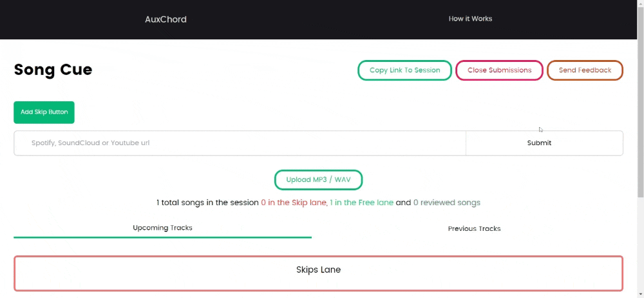Screen dimensions: 644x298
Task: Click the green '1 in the Free lane' text
Action: tap(361, 203)
